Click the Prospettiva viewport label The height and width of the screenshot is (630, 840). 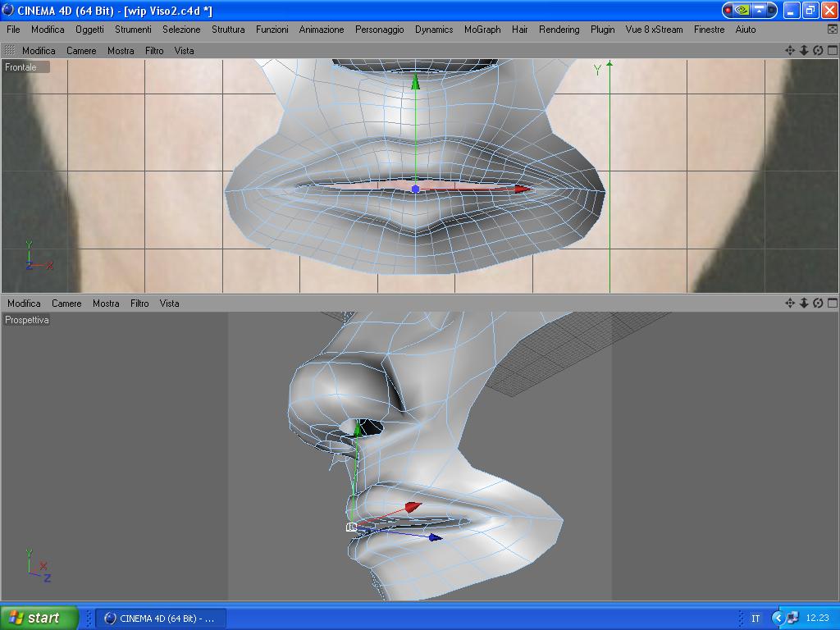[27, 320]
